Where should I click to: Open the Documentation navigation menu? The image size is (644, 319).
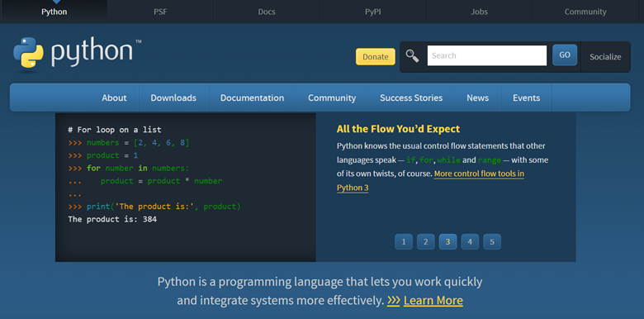(252, 98)
